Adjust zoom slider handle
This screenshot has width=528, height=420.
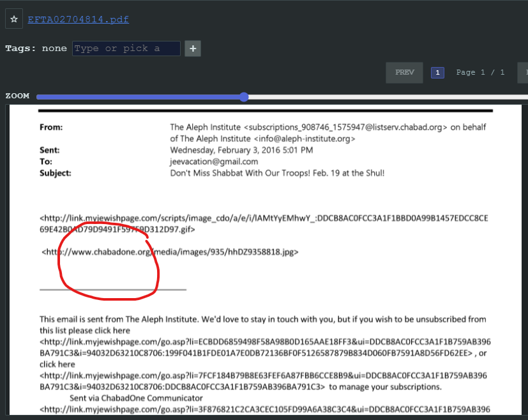click(244, 97)
